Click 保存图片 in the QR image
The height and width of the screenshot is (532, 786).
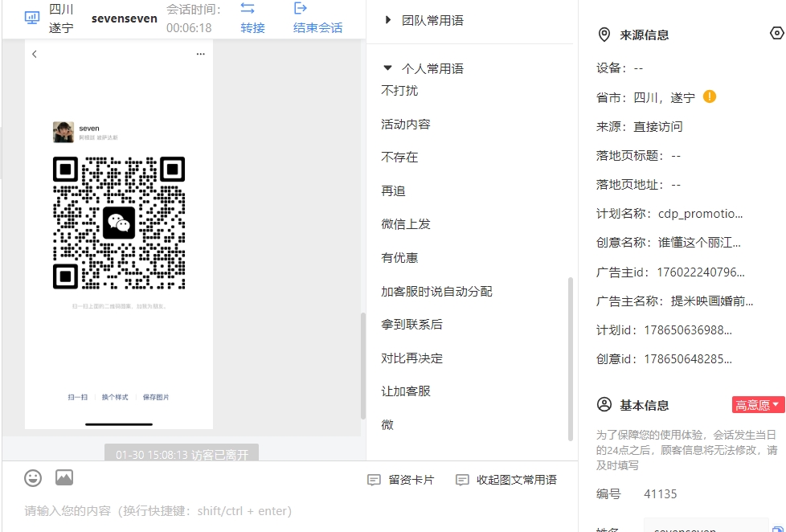[x=156, y=397]
